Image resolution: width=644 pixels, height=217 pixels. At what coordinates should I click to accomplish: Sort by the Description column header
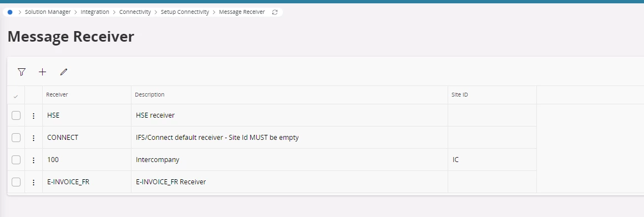pyautogui.click(x=150, y=94)
